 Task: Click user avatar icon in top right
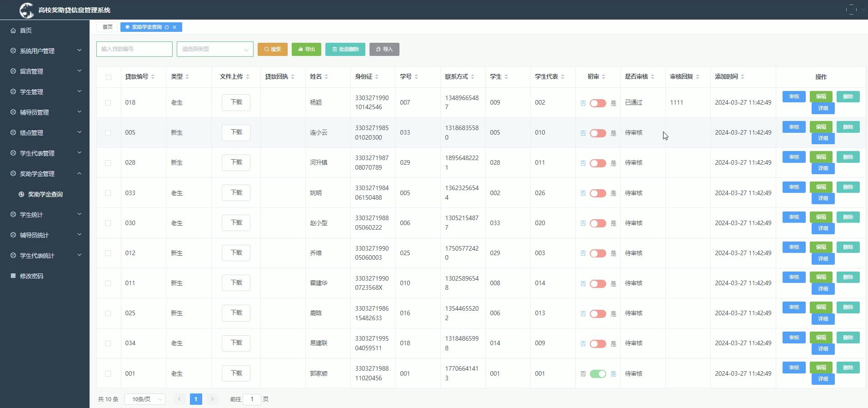(x=851, y=10)
